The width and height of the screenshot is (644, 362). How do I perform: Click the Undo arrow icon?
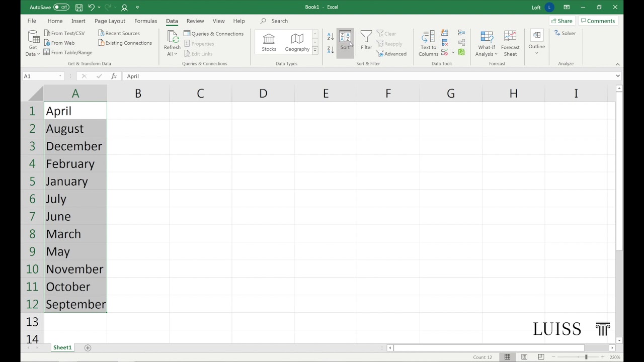pyautogui.click(x=91, y=7)
